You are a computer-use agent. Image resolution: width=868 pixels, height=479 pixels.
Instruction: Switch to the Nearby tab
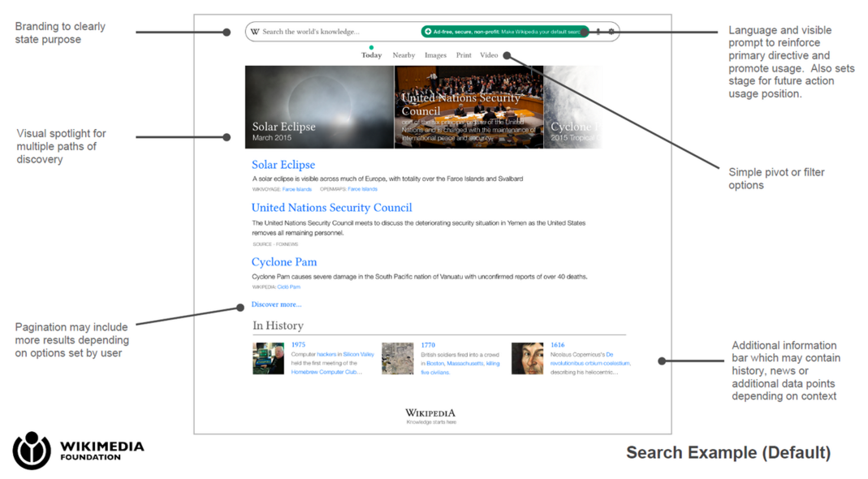coord(404,55)
